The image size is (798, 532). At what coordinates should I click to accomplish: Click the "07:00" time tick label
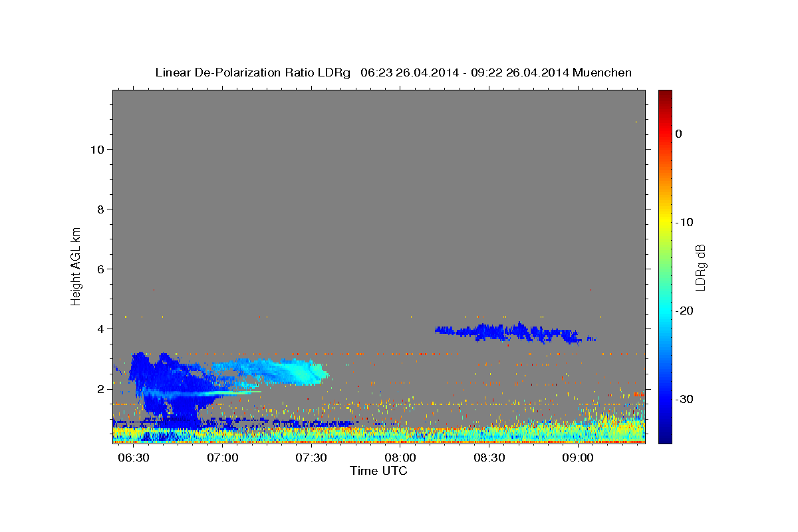(x=222, y=458)
